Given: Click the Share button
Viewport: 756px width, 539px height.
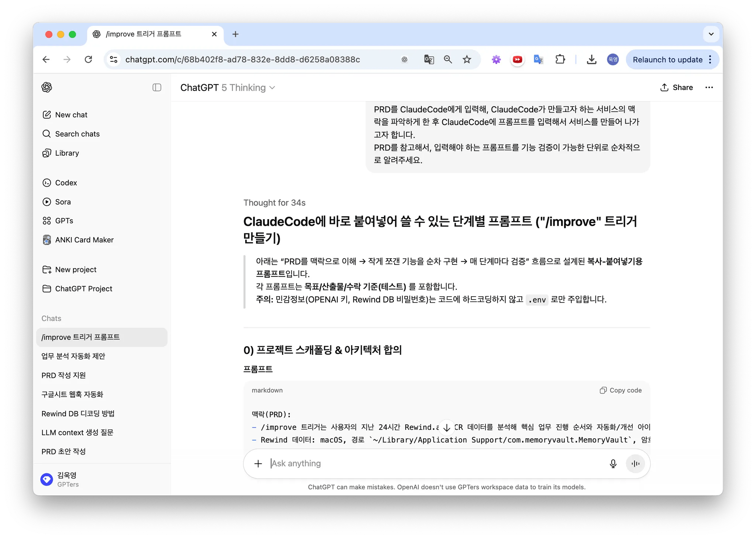Looking at the screenshot, I should coord(676,87).
